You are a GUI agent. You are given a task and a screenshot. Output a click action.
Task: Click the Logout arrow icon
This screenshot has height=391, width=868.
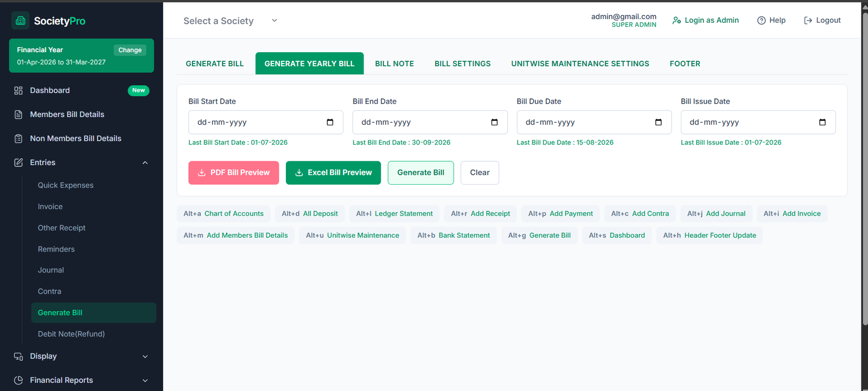[x=808, y=21]
